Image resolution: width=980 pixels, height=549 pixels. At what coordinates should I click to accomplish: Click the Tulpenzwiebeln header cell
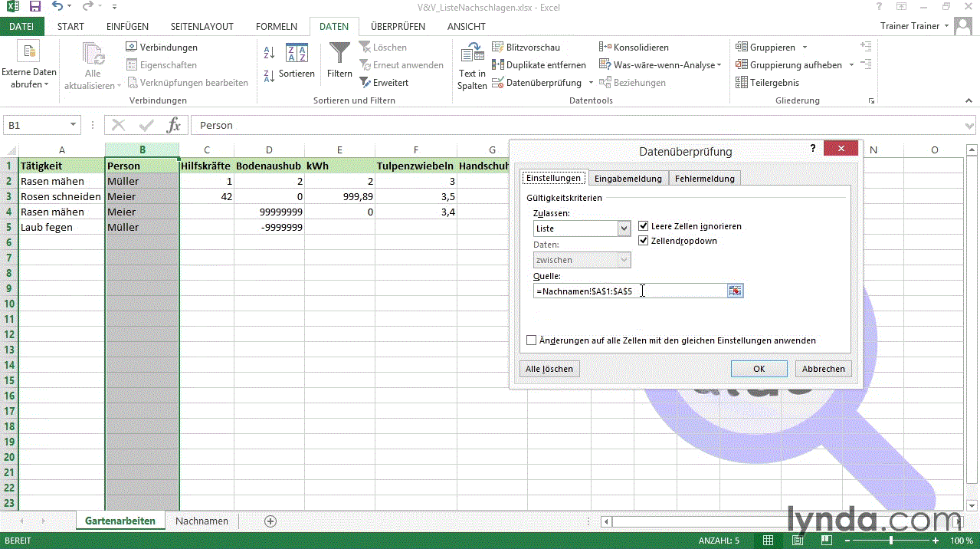click(415, 166)
